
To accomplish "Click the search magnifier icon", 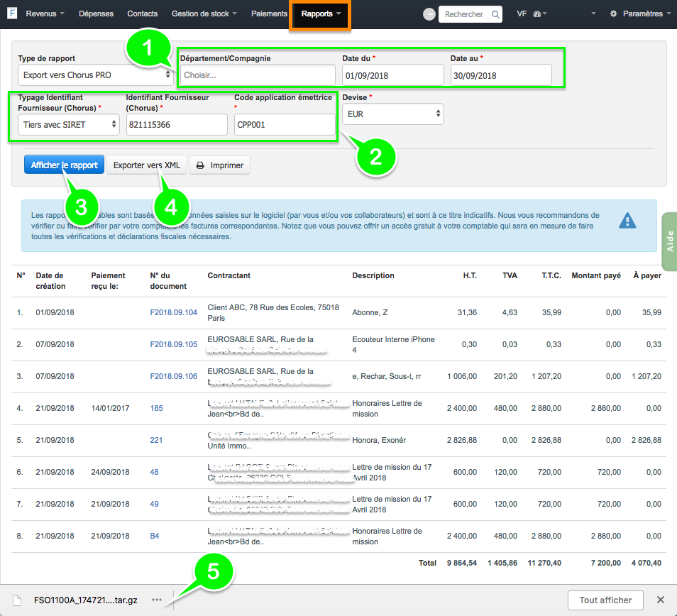I will pyautogui.click(x=495, y=14).
